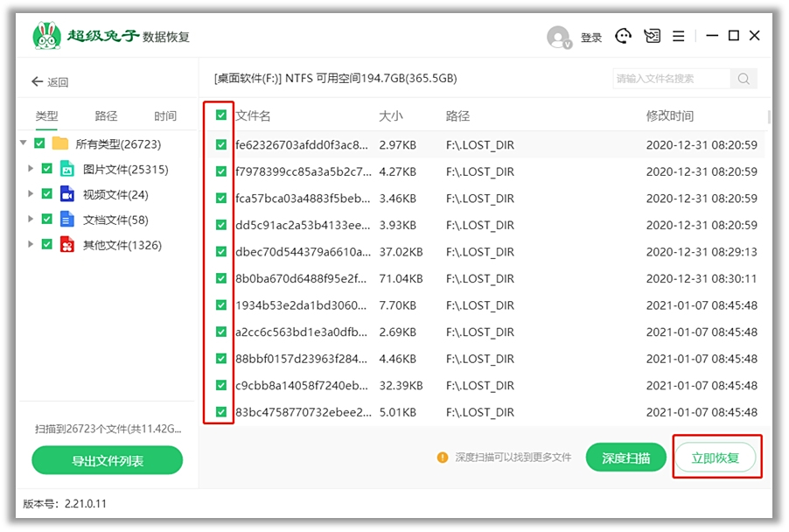Image resolution: width=789 pixels, height=532 pixels.
Task: Switch to the 时间 tab
Action: click(165, 116)
